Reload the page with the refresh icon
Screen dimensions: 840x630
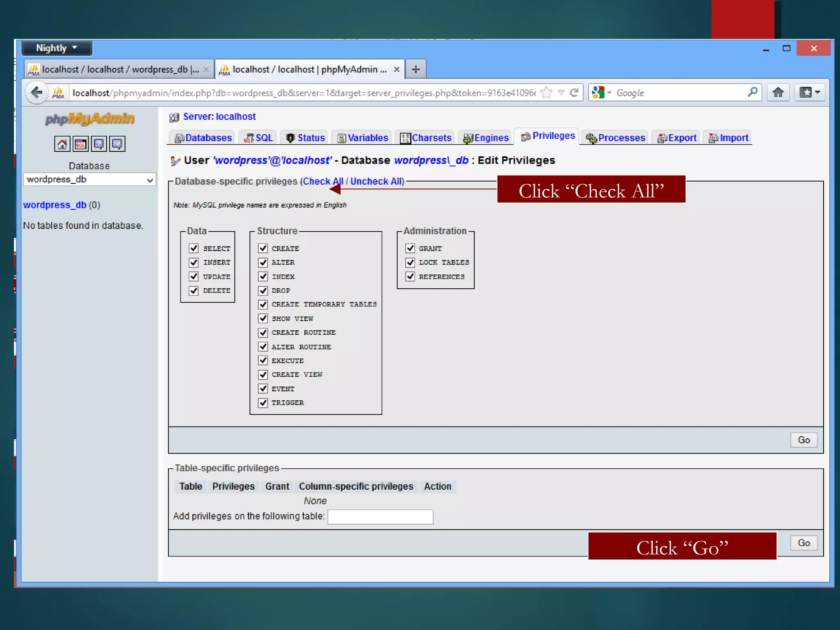(574, 93)
